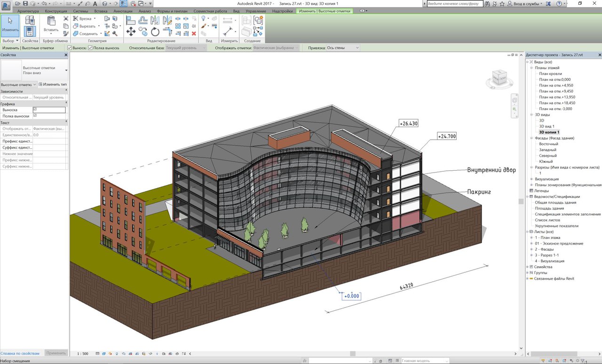Click the ViewCube in the 3D view
This screenshot has width=602, height=364.
tap(499, 78)
